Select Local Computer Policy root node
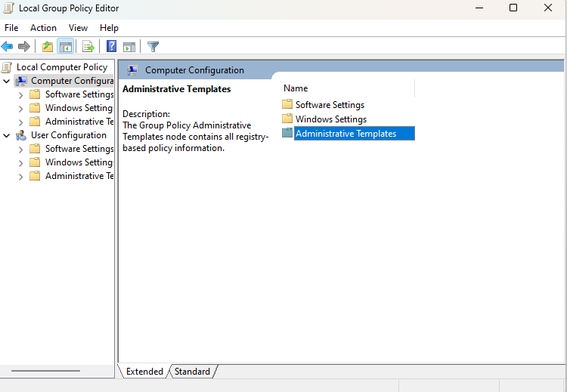This screenshot has width=567, height=392. 61,67
